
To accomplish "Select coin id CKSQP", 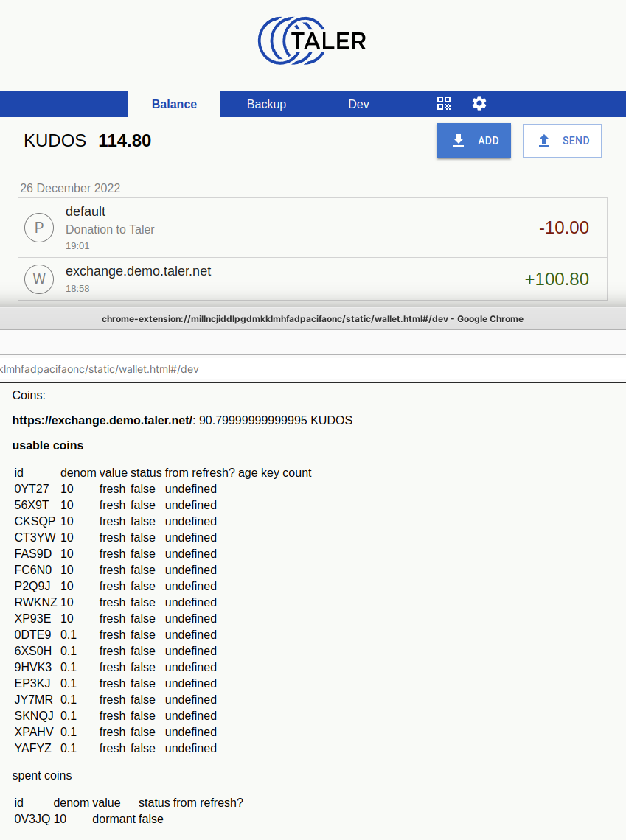I will click(35, 521).
